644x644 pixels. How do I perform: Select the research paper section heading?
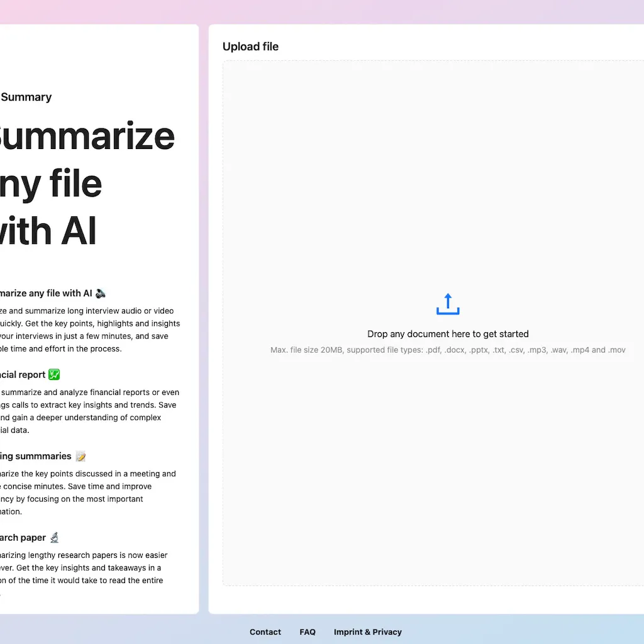[23, 538]
